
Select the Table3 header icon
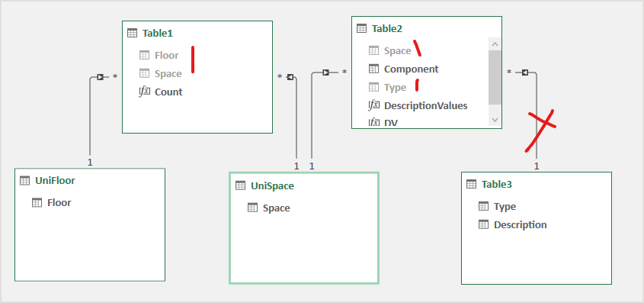pos(471,184)
